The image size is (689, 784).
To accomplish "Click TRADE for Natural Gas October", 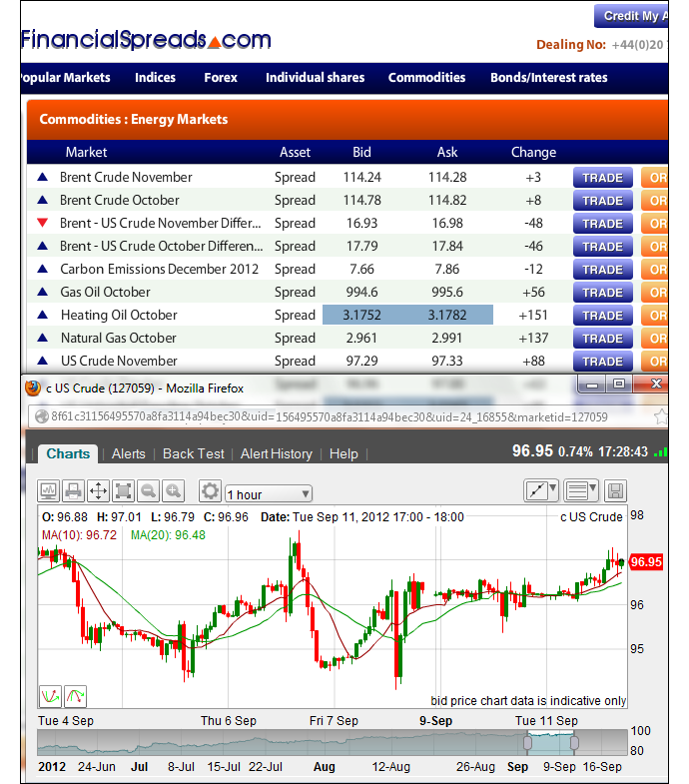I will (602, 339).
